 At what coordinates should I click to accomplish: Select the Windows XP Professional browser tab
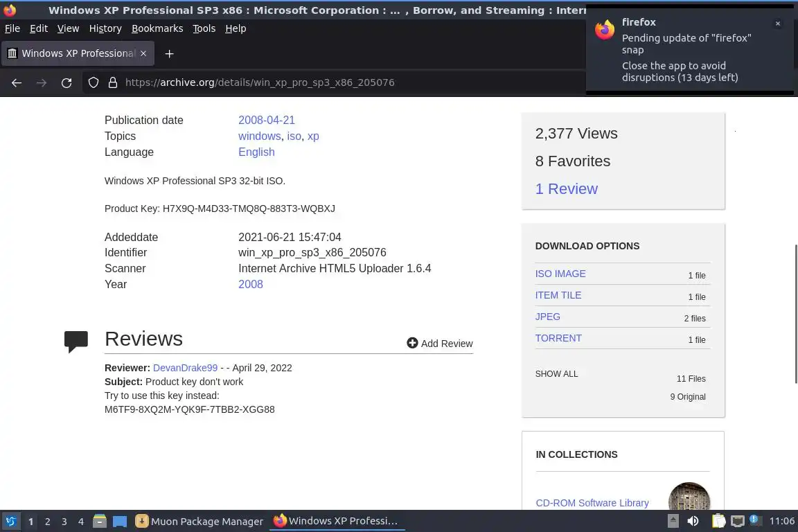[76, 53]
